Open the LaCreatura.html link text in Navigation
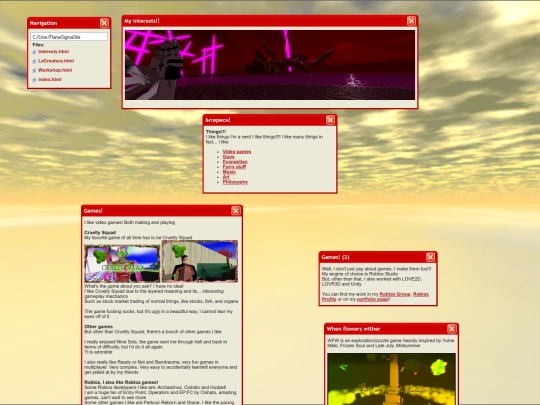The height and width of the screenshot is (405, 540). 56,61
